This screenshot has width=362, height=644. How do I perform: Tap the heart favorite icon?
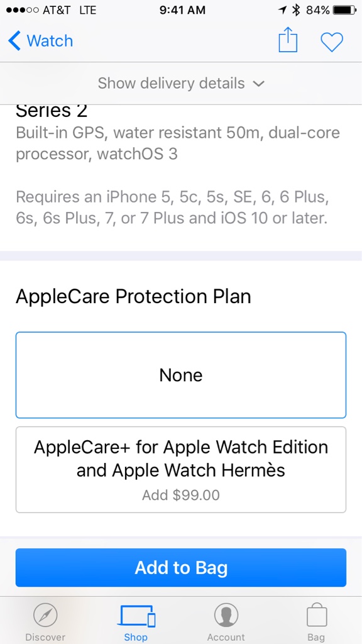(332, 42)
